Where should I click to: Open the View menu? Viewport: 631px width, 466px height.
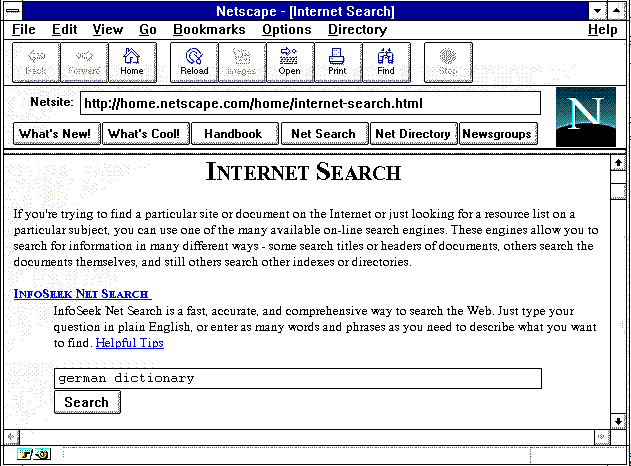(x=107, y=29)
